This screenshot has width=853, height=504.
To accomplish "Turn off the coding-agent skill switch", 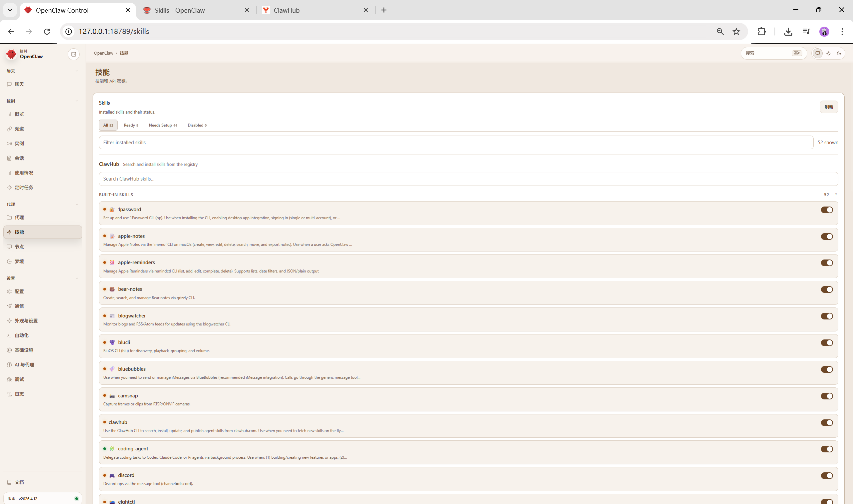I will tap(826, 449).
